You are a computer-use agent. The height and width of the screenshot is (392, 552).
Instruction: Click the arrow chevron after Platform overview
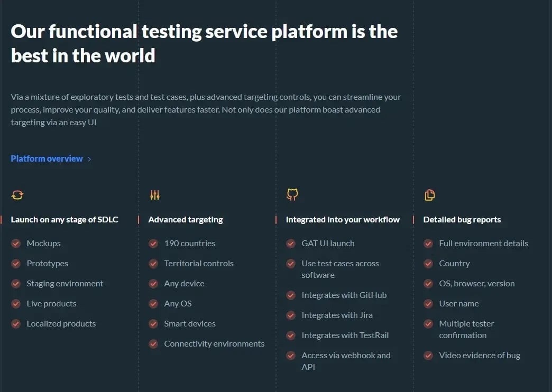tap(89, 159)
